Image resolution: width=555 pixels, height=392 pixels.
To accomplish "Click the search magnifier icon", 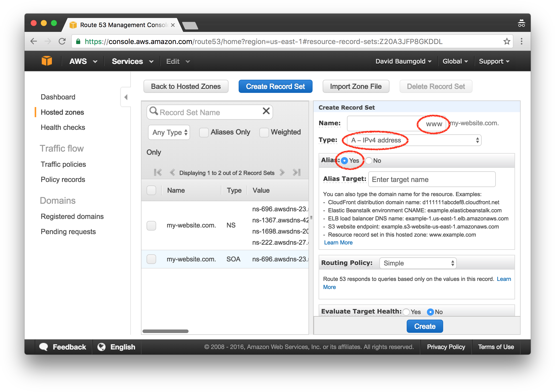I will tap(154, 111).
